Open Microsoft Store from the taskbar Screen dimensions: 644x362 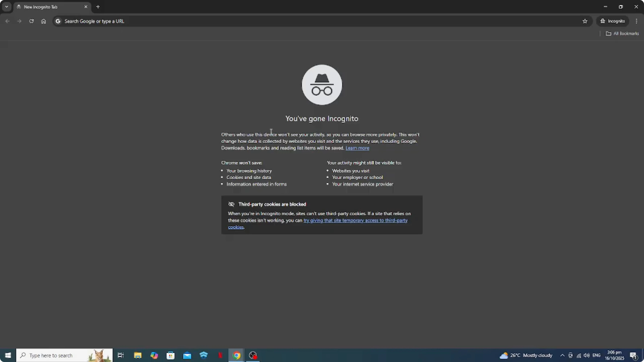[x=170, y=355]
